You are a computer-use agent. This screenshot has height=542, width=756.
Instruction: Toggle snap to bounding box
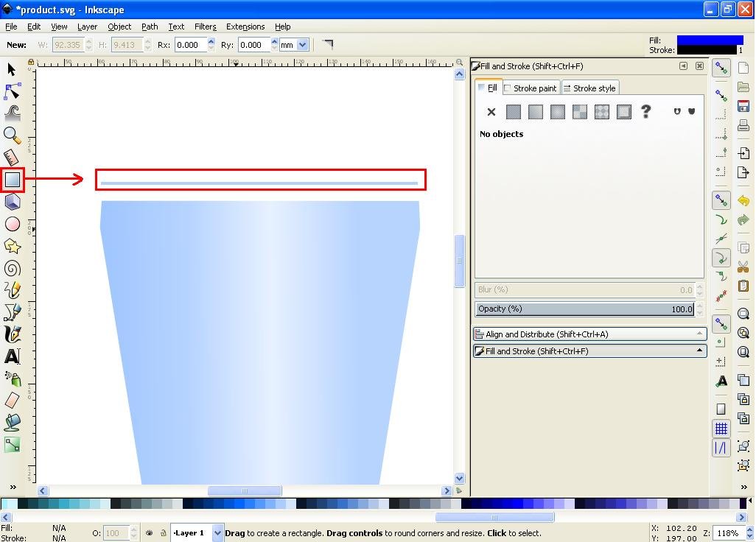(721, 95)
